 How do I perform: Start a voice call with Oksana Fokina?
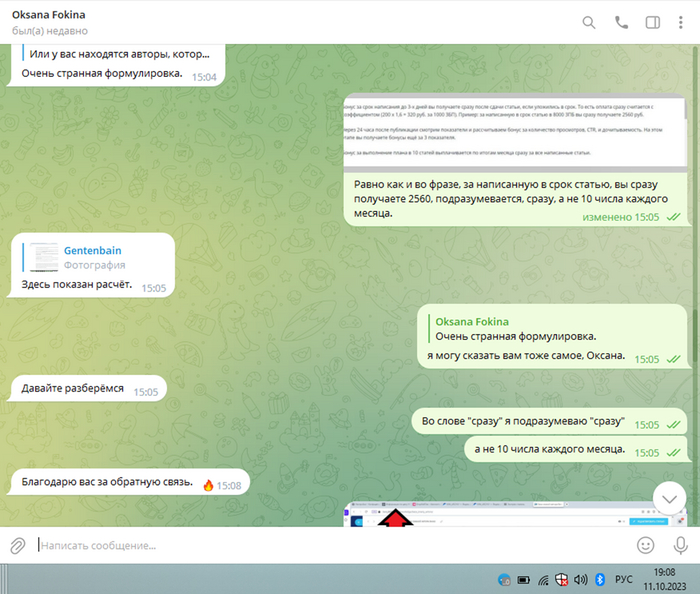(621, 22)
